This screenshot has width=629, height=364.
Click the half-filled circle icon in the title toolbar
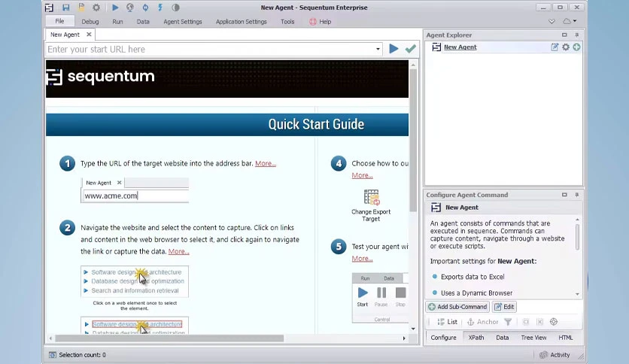click(175, 8)
